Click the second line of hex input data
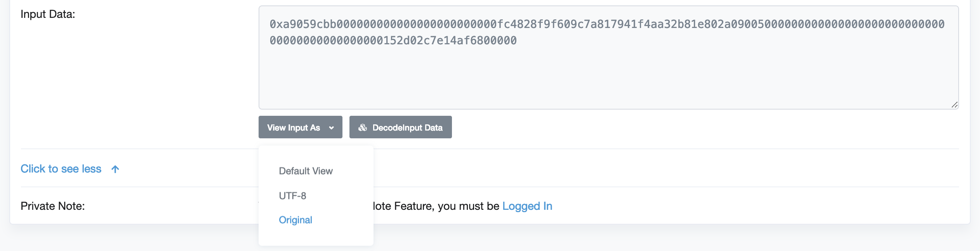Image resolution: width=980 pixels, height=251 pixels. pyautogui.click(x=394, y=40)
